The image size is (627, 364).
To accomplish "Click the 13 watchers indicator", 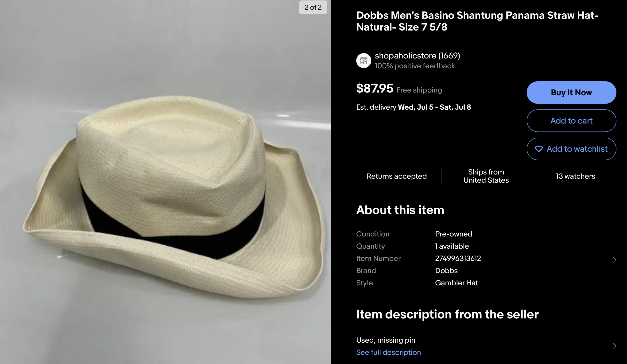I will (576, 176).
